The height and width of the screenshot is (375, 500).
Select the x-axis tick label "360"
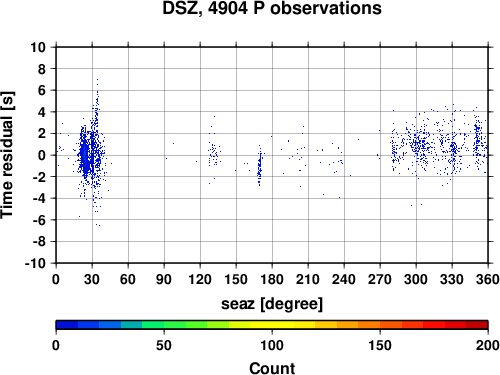488,279
